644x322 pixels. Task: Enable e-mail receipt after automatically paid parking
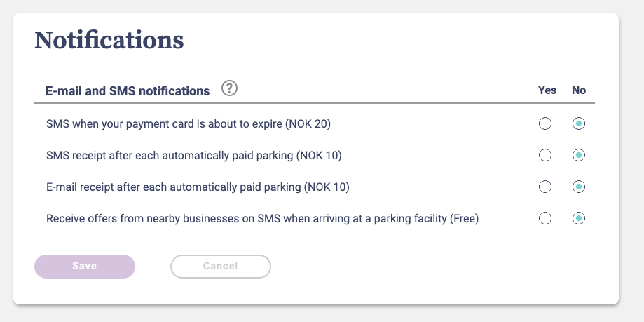pos(545,187)
